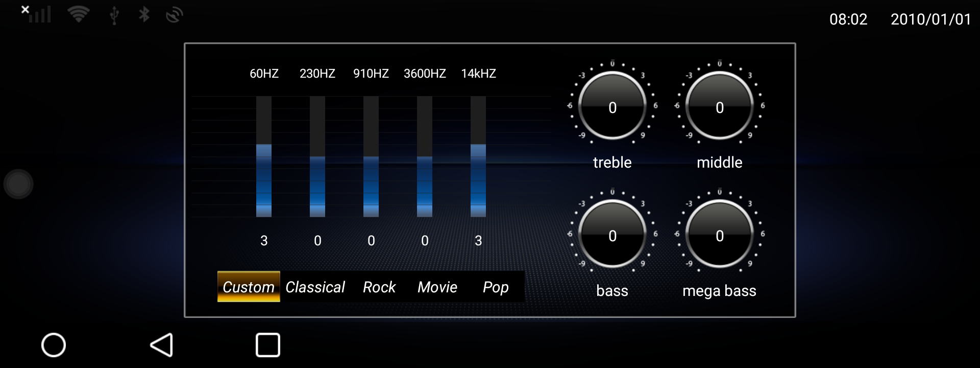Screen dimensions: 980x368
Task: Tap the Wi-Fi status icon
Action: pos(78,15)
